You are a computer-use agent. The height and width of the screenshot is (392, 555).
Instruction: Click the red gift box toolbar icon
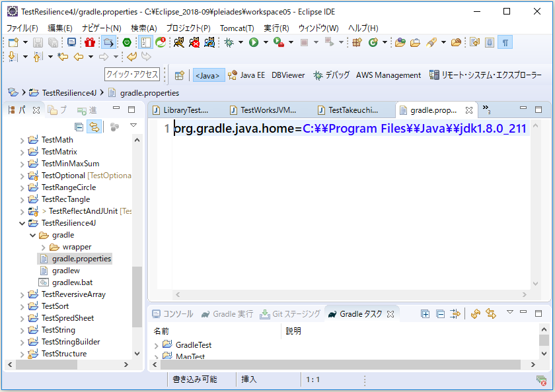[x=90, y=42]
